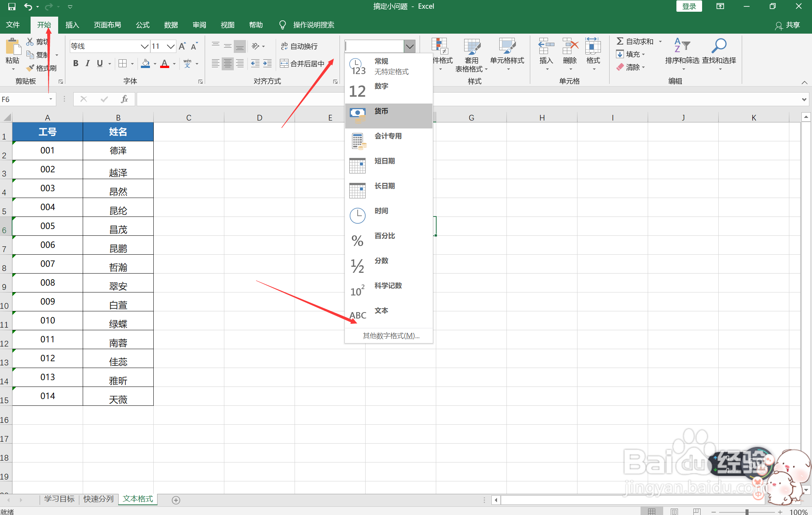Toggle Bold formatting button

pos(76,63)
